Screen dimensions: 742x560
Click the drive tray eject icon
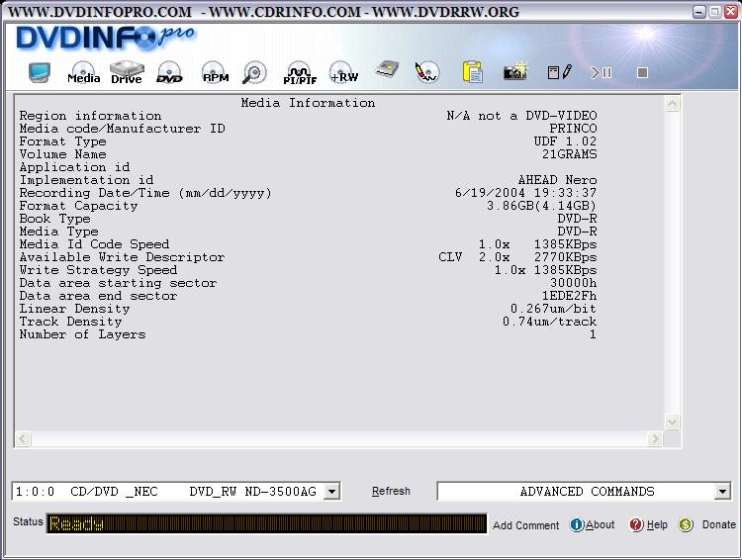[387, 70]
